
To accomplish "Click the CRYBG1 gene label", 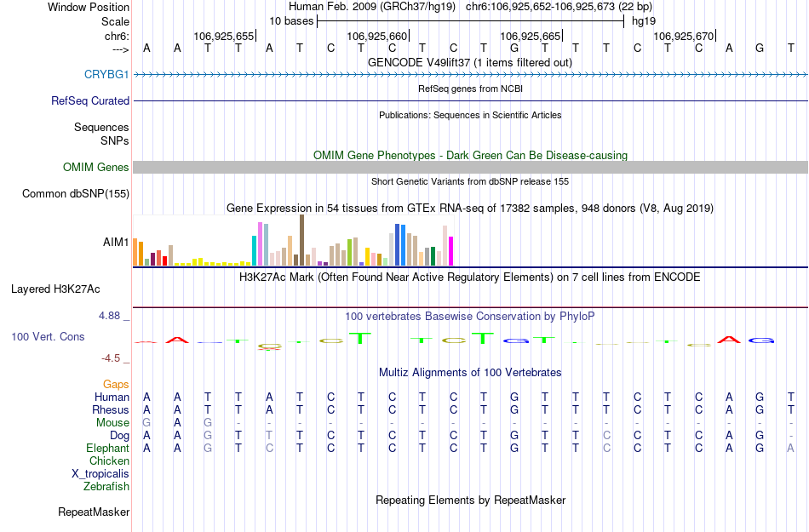I will (106, 74).
